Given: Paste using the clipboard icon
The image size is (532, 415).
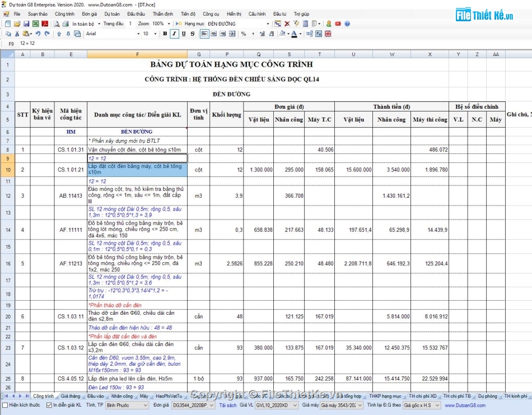Looking at the screenshot, I should tap(26, 34).
